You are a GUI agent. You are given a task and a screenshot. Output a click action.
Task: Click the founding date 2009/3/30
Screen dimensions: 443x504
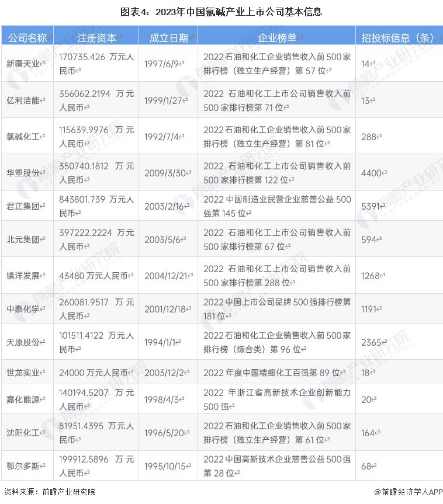coord(165,173)
